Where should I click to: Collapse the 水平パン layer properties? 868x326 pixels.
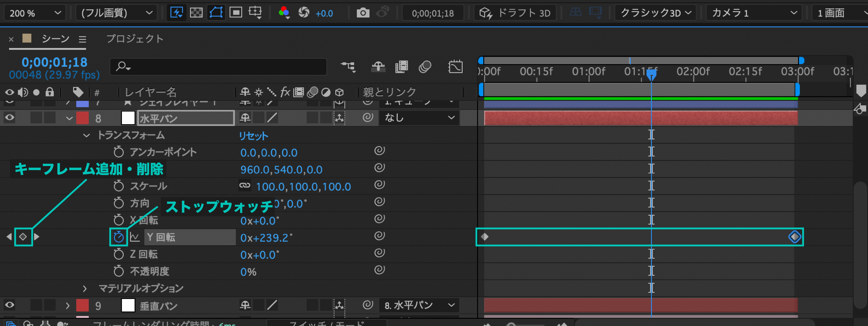(x=69, y=118)
